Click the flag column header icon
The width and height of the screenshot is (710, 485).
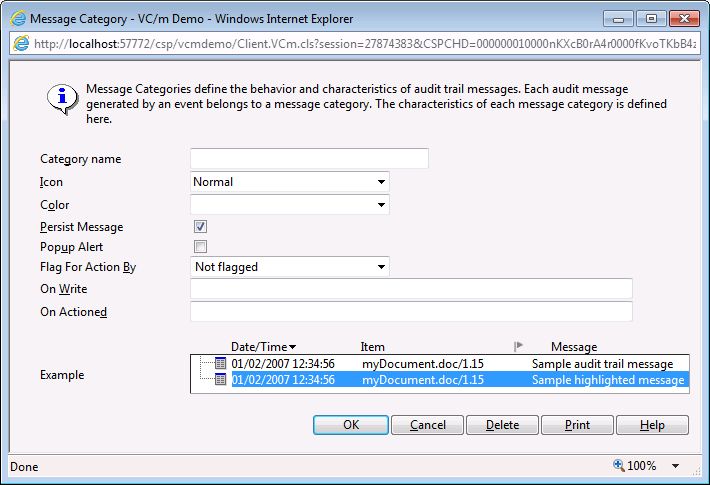point(518,346)
